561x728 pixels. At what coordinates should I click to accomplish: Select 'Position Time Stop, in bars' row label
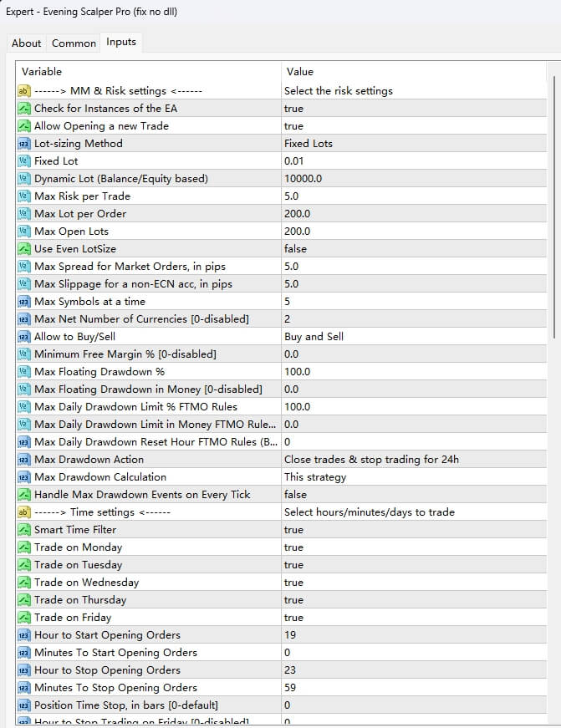click(x=126, y=705)
